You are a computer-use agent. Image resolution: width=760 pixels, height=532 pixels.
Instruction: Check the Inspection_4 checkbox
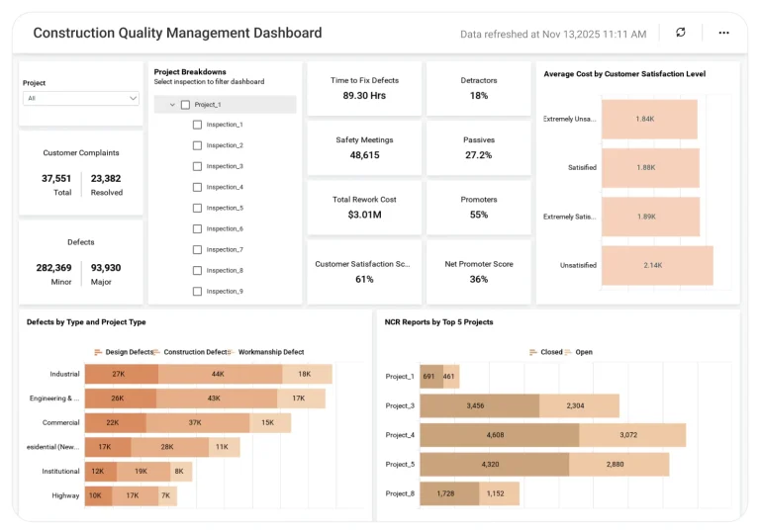(x=197, y=187)
